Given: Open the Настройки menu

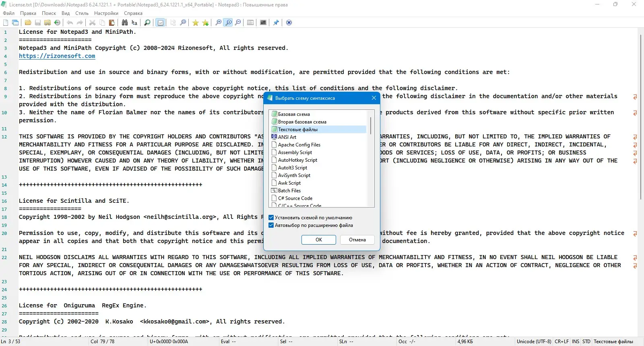Looking at the screenshot, I should [106, 13].
